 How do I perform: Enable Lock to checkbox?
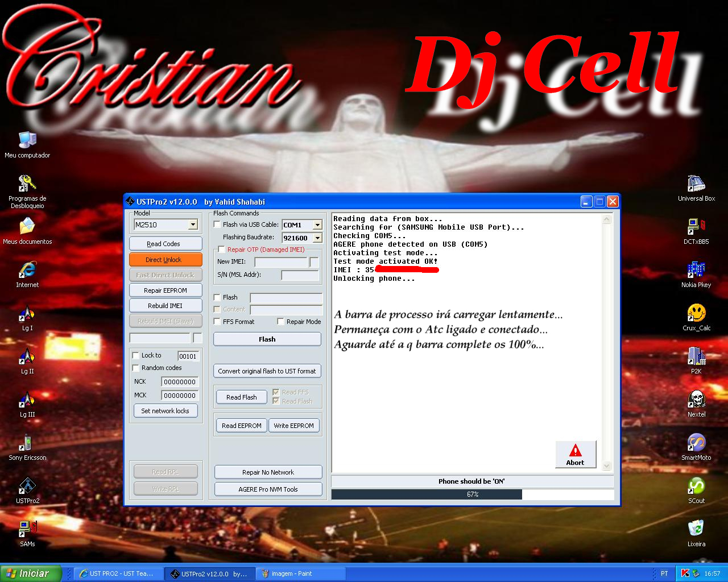[x=136, y=355]
